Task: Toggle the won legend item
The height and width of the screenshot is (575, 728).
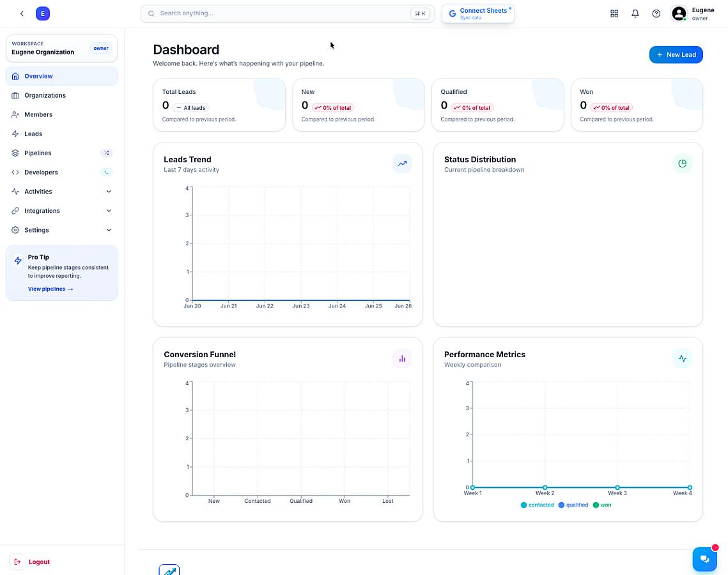Action: 601,505
